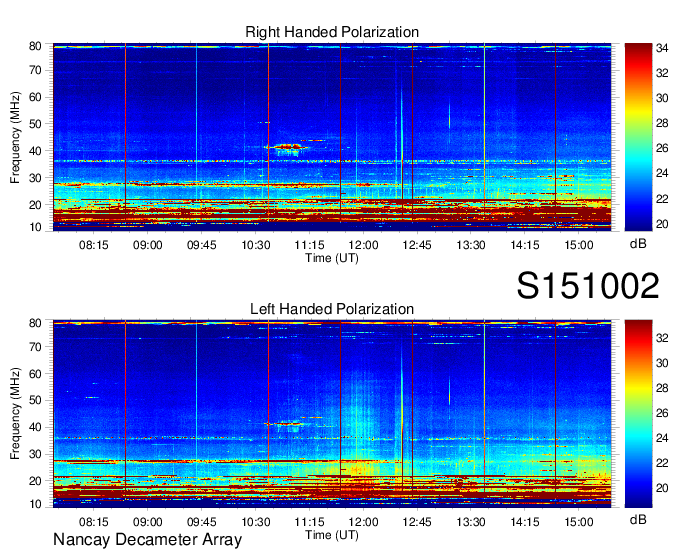The image size is (680, 552).
Task: Click the "15:00" tick on Right Handed plot
Action: click(579, 245)
